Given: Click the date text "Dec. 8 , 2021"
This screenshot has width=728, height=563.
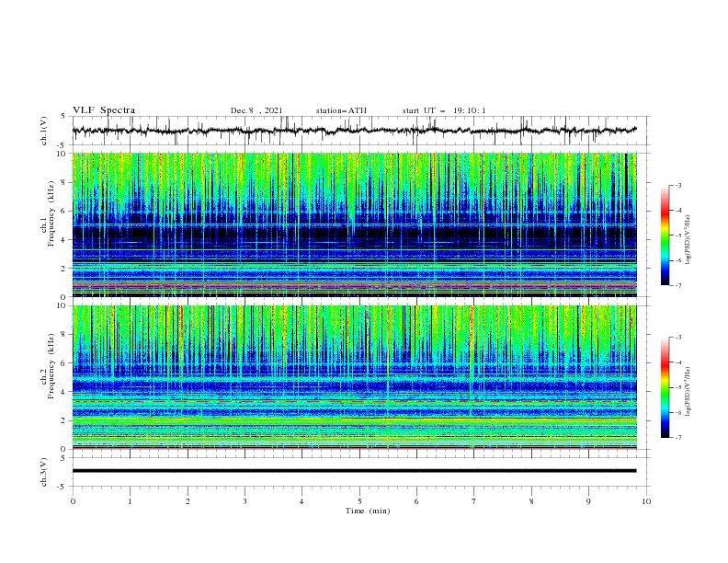Looking at the screenshot, I should click(x=256, y=110).
